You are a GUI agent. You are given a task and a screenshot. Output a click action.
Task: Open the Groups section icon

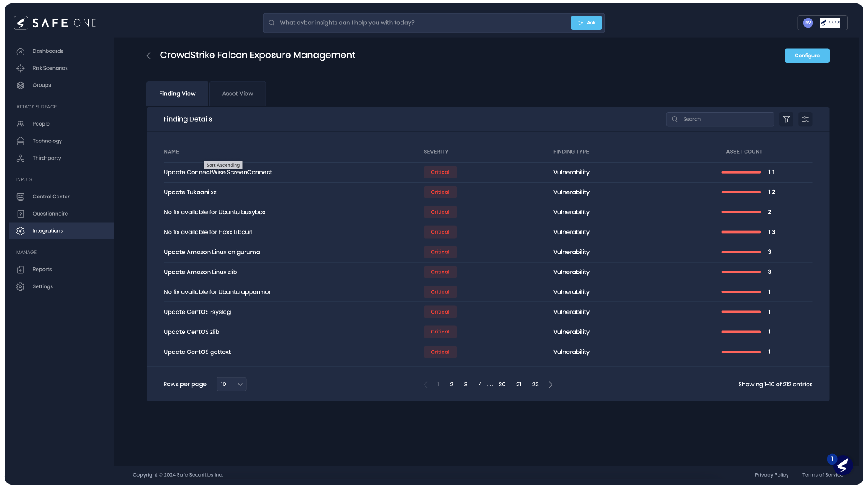point(20,85)
